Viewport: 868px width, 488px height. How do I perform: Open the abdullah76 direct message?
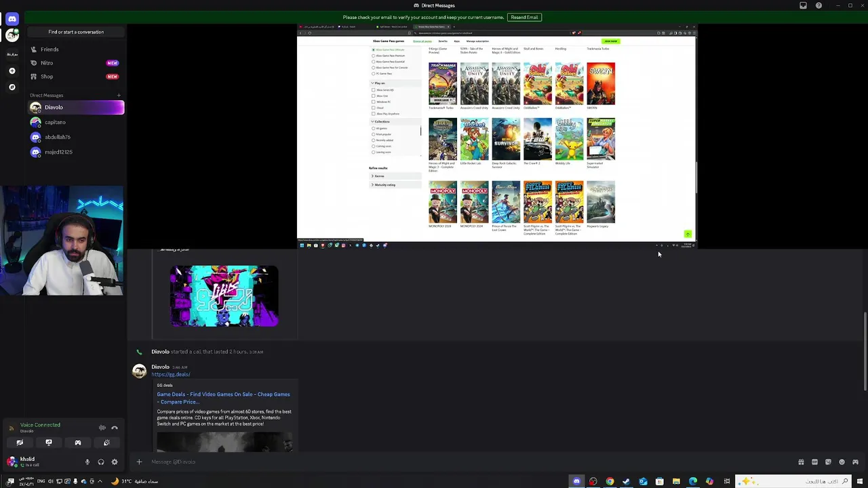[76, 137]
